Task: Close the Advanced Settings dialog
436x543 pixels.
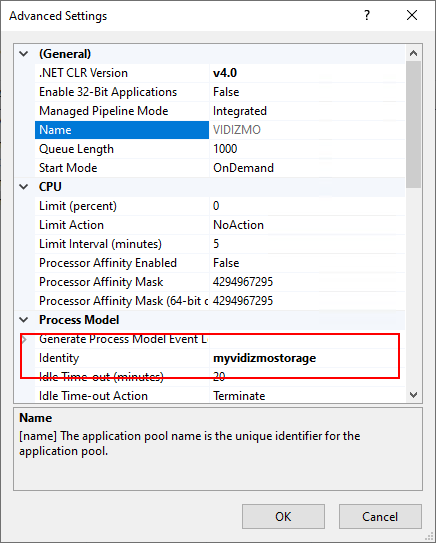Action: pos(412,16)
